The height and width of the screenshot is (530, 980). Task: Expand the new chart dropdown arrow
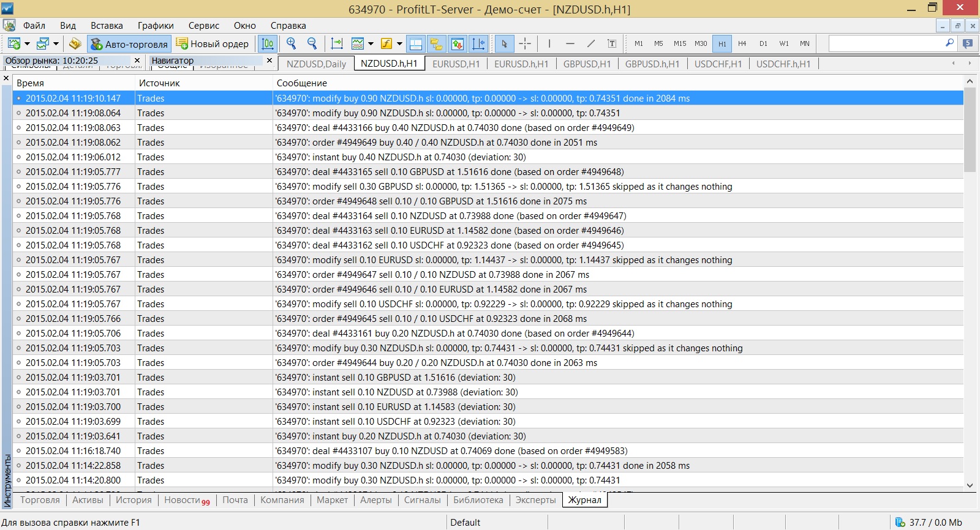tap(27, 43)
